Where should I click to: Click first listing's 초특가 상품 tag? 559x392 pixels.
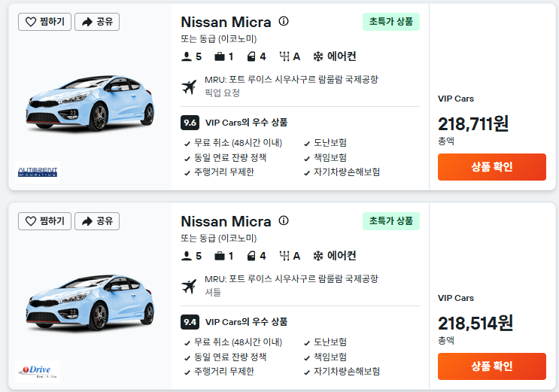(x=391, y=22)
